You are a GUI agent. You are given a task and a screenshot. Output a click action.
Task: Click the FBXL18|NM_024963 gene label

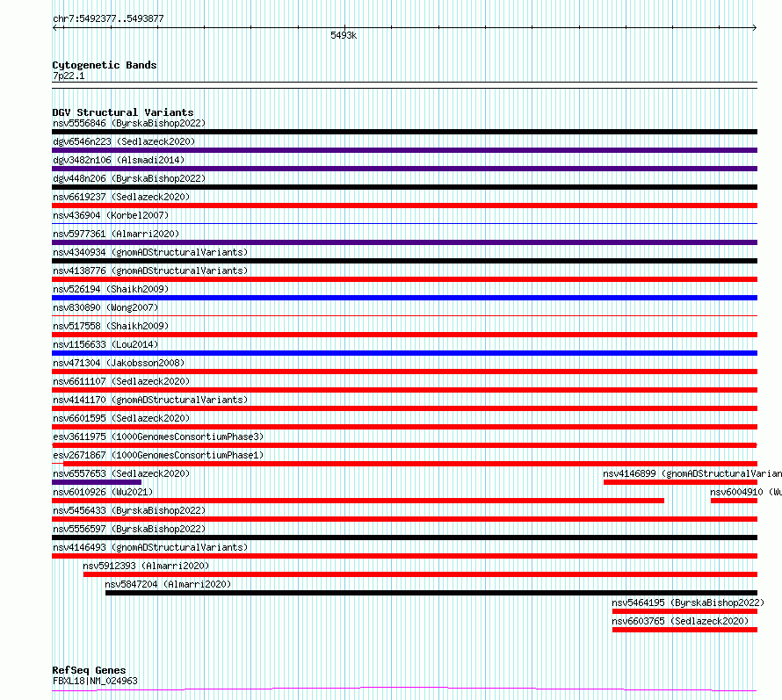(x=95, y=681)
